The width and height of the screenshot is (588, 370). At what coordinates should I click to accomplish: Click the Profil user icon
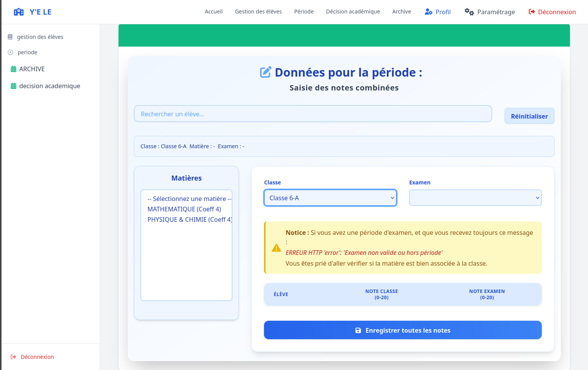click(428, 12)
